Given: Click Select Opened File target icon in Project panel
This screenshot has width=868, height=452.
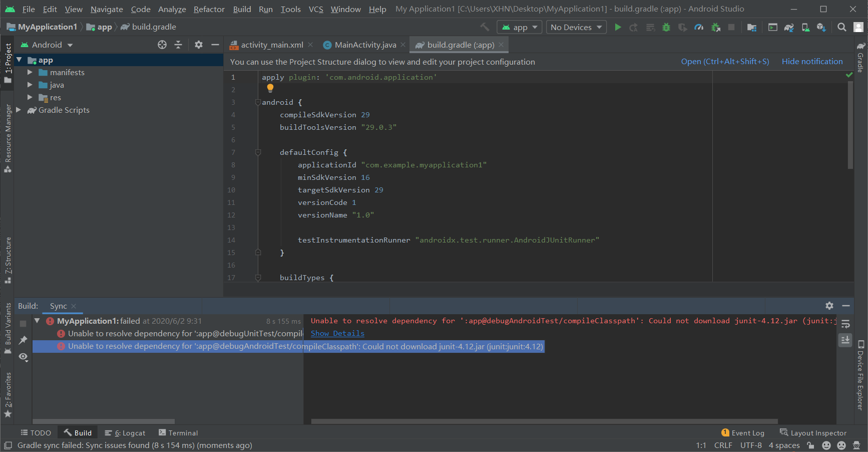Looking at the screenshot, I should pos(162,45).
